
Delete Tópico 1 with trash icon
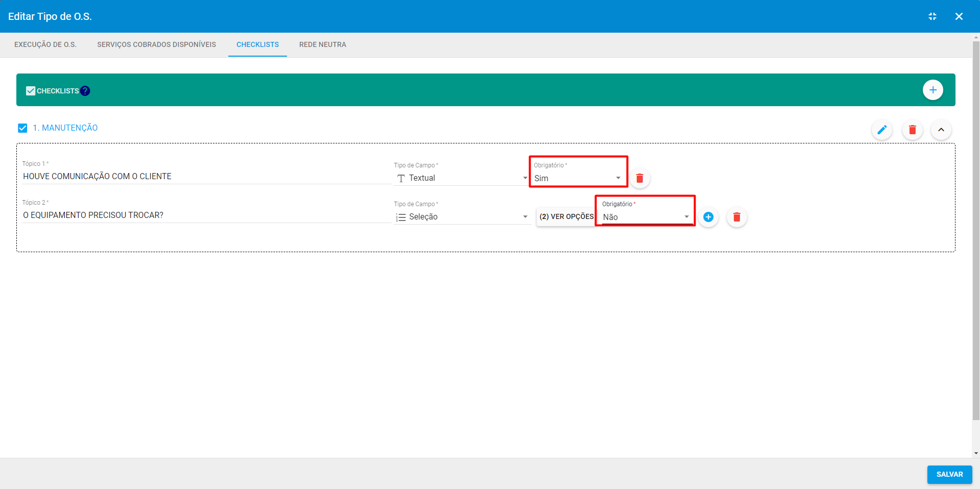(x=639, y=178)
